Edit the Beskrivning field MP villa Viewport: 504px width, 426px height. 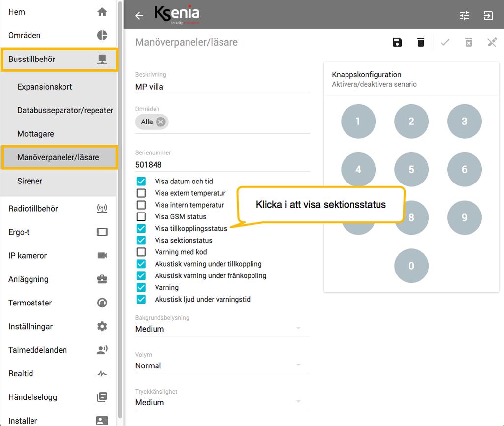pos(222,87)
